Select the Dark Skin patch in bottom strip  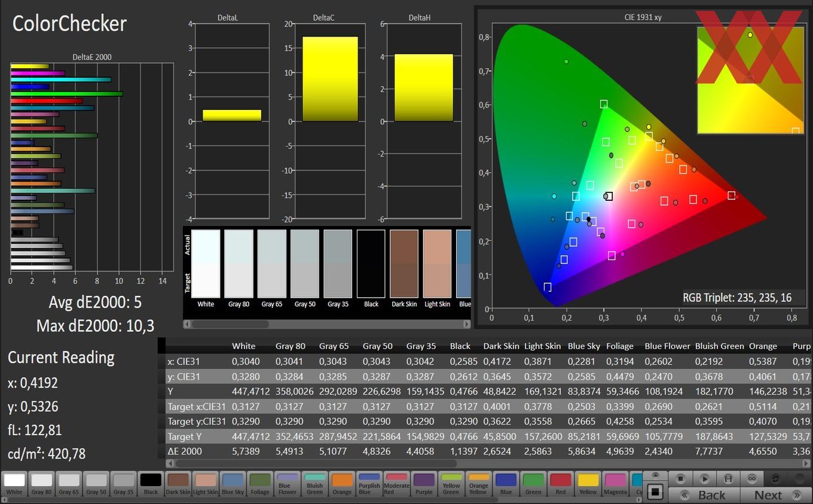(x=178, y=484)
